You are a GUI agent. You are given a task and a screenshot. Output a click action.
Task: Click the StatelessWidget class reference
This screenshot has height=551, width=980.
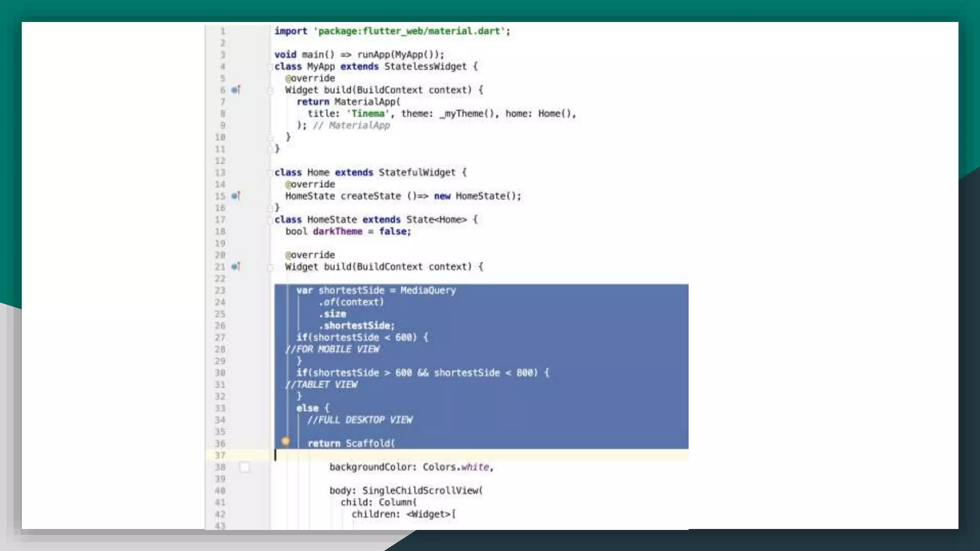(x=425, y=66)
